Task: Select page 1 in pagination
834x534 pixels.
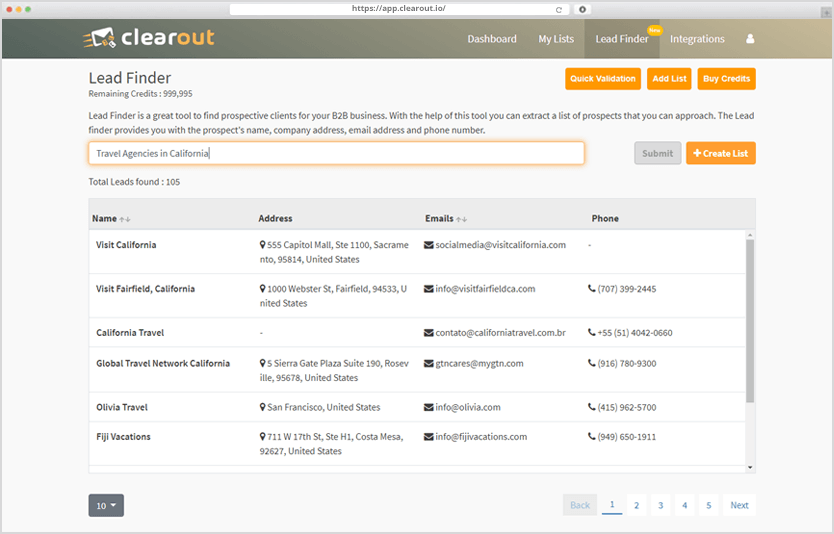Action: click(612, 505)
